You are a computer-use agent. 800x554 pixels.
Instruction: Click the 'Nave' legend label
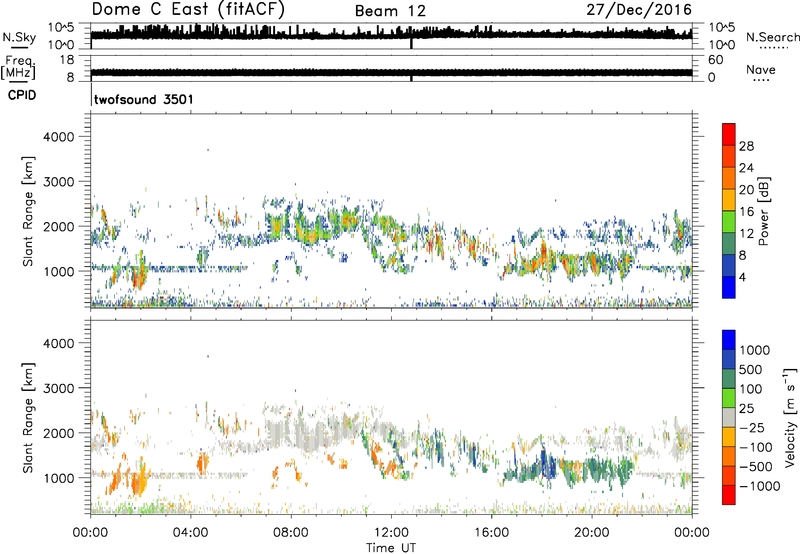tap(761, 70)
